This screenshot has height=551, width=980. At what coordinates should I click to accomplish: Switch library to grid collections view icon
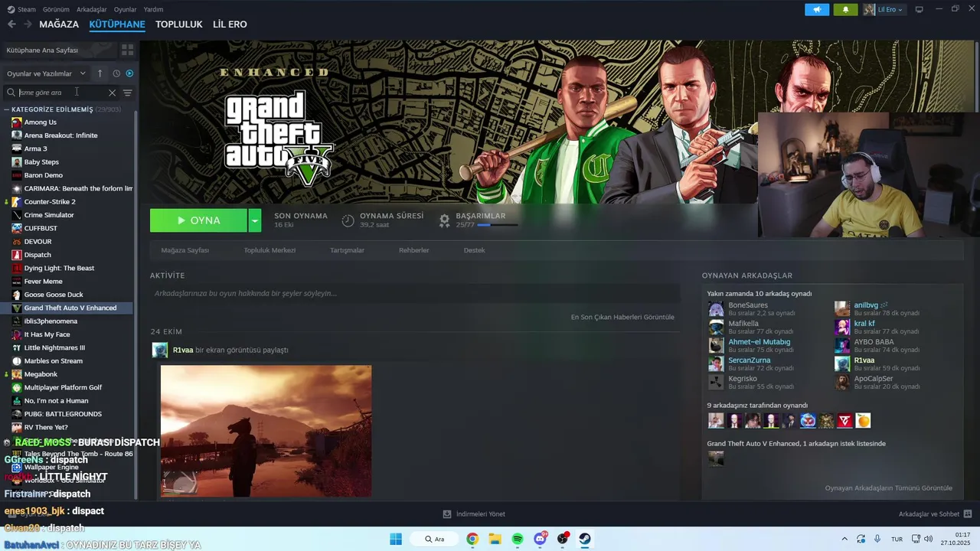(127, 50)
